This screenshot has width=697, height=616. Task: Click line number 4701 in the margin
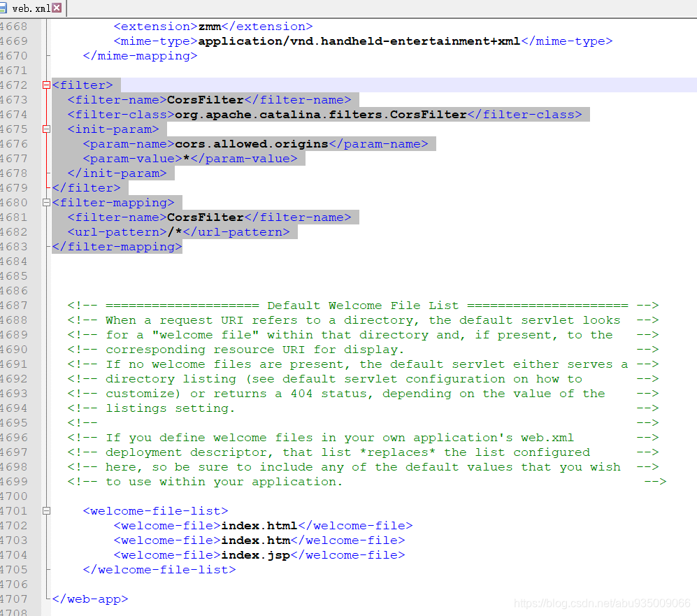point(14,510)
